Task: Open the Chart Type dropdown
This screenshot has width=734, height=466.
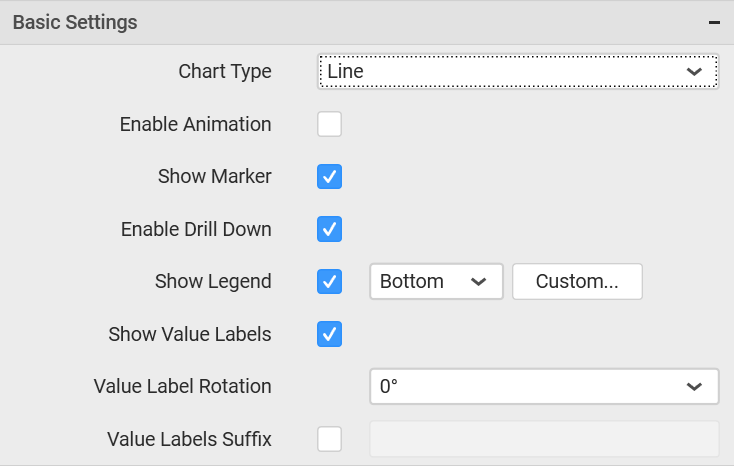Action: (x=518, y=71)
